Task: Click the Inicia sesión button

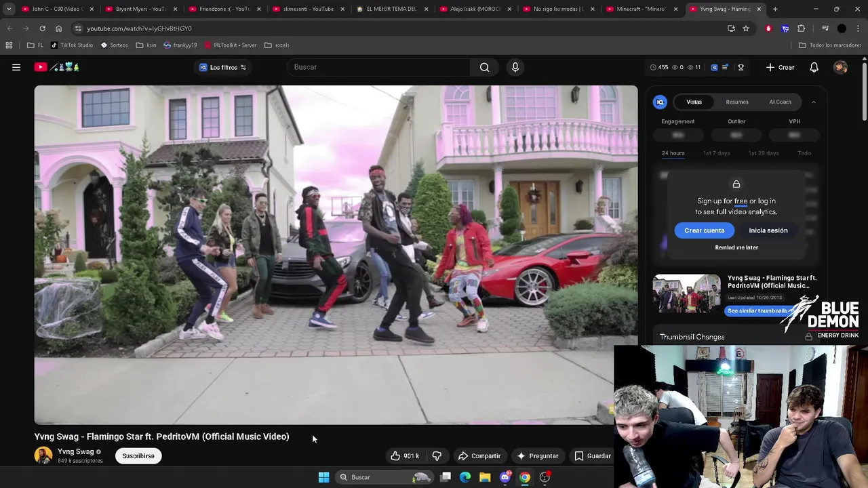Action: coord(768,230)
